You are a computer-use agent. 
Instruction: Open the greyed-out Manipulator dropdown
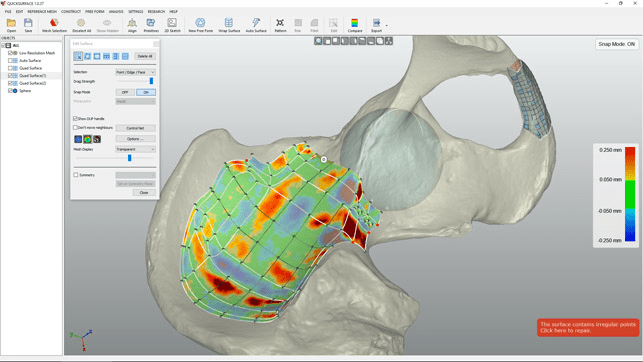(135, 101)
